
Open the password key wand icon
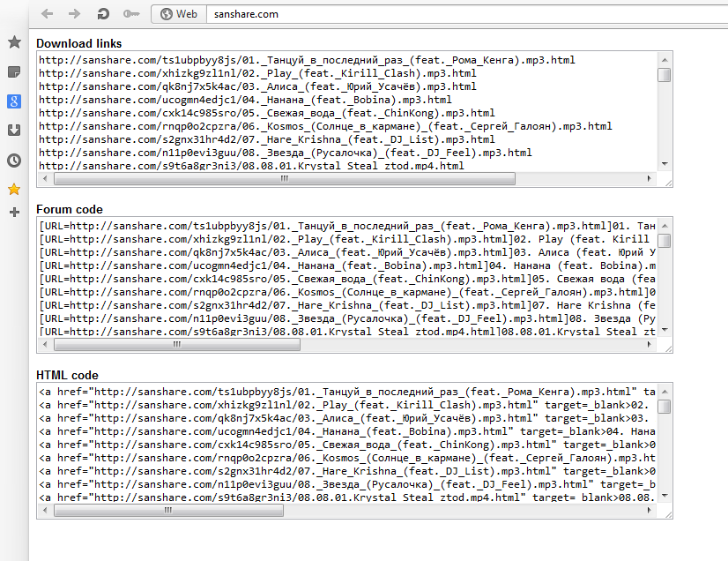(131, 14)
